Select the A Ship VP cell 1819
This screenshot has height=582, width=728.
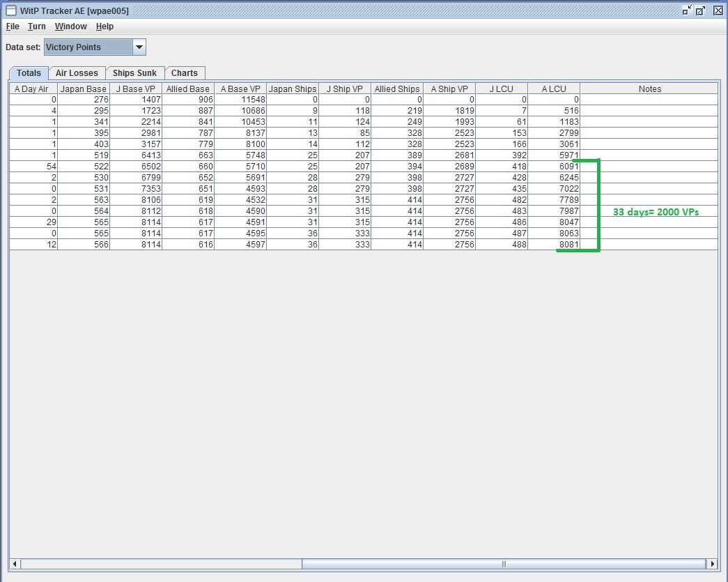tap(449, 111)
